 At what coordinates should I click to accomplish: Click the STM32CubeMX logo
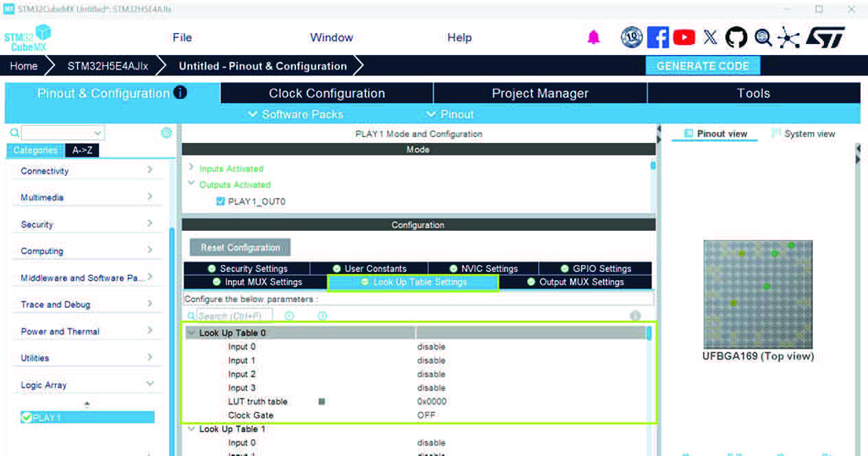[27, 38]
